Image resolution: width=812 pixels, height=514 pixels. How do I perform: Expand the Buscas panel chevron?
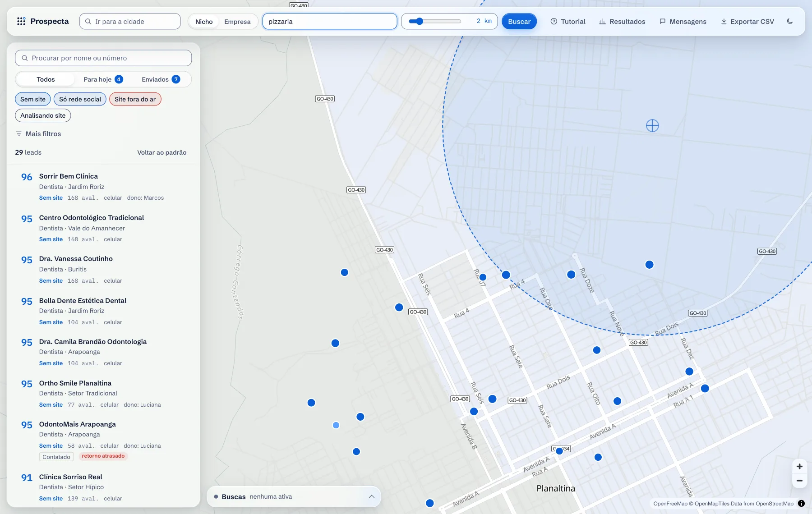pos(371,496)
